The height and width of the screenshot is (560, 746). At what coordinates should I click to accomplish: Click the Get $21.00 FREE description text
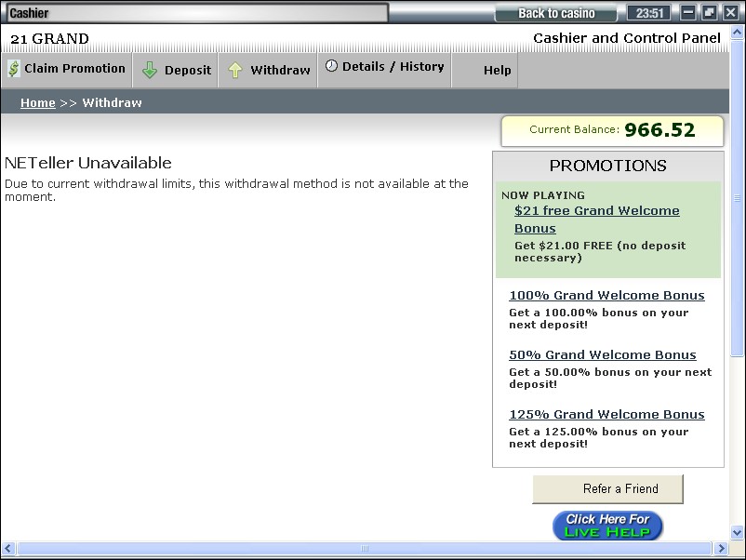[600, 252]
